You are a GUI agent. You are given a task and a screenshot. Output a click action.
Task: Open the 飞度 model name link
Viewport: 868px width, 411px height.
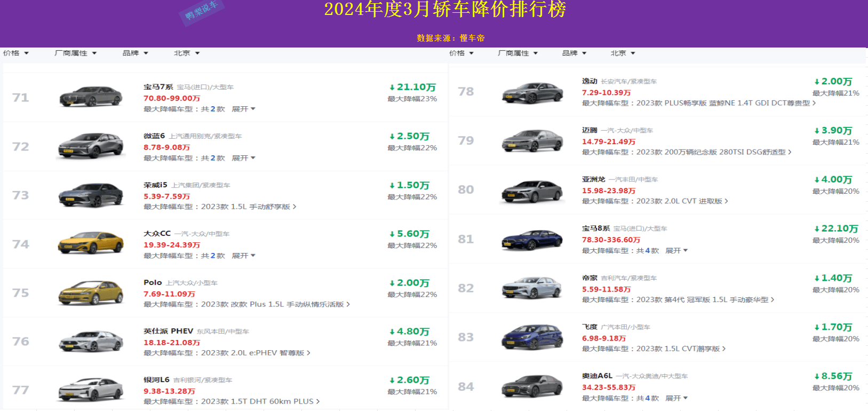590,327
